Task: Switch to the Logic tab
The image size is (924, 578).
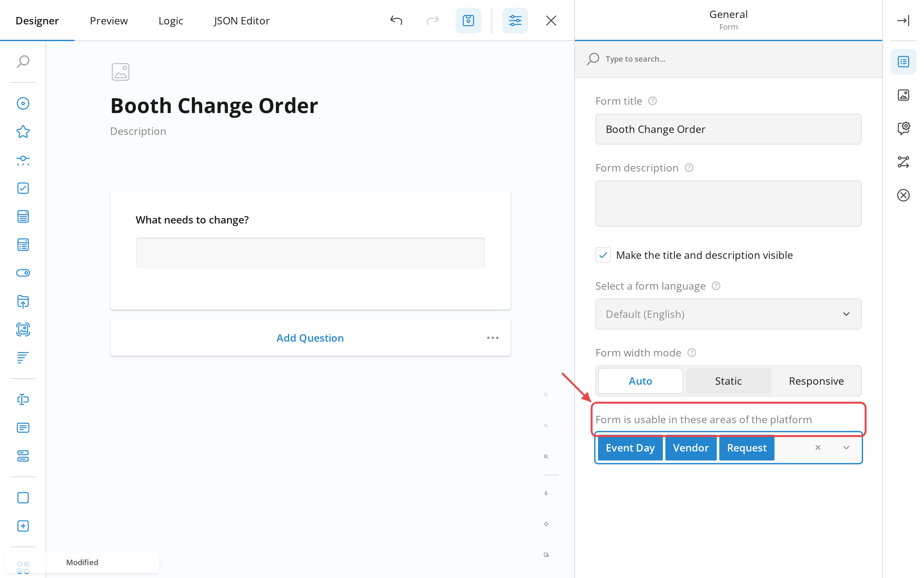Action: (x=171, y=21)
